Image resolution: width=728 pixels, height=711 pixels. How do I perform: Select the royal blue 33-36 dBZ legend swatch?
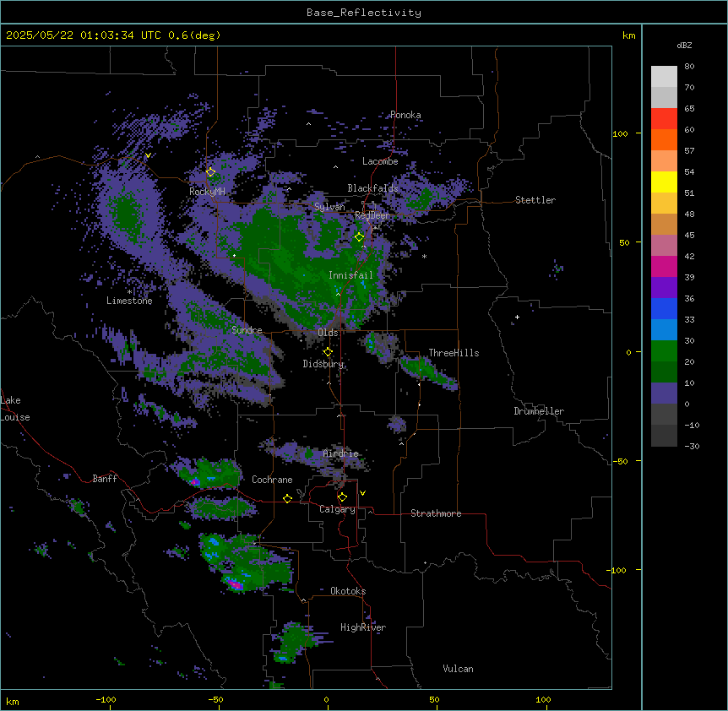pyautogui.click(x=664, y=308)
